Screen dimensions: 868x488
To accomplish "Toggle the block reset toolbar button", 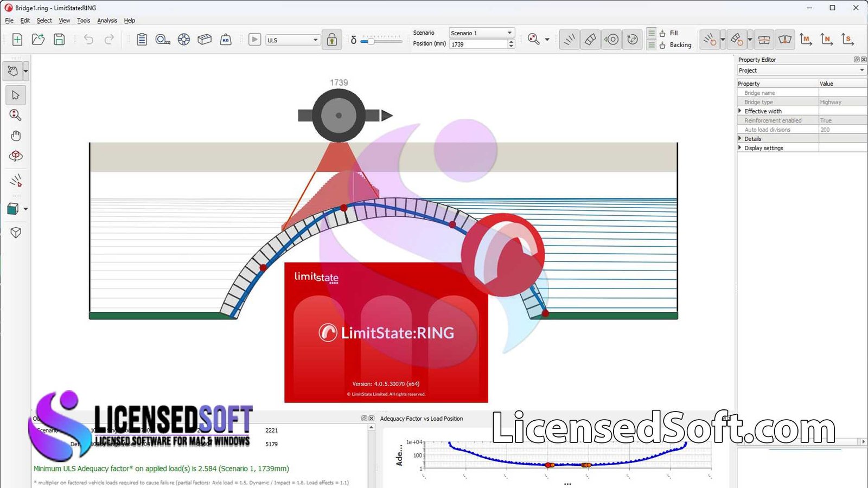I will tap(737, 40).
